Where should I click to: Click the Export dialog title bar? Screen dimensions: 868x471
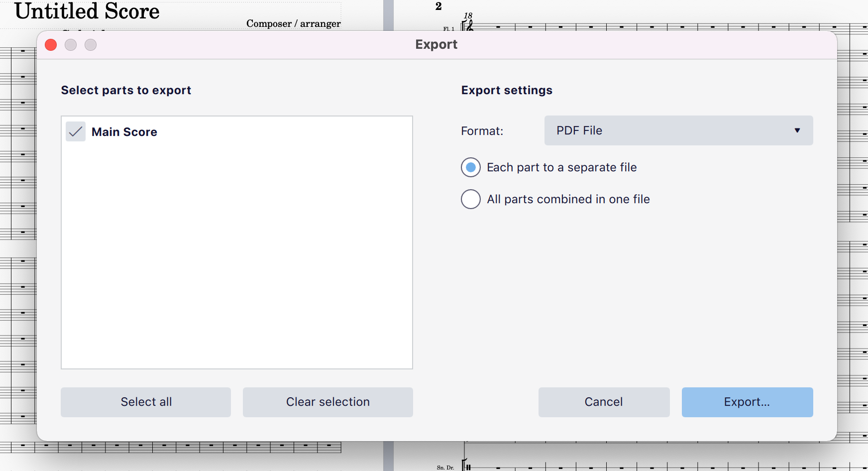[x=435, y=44]
